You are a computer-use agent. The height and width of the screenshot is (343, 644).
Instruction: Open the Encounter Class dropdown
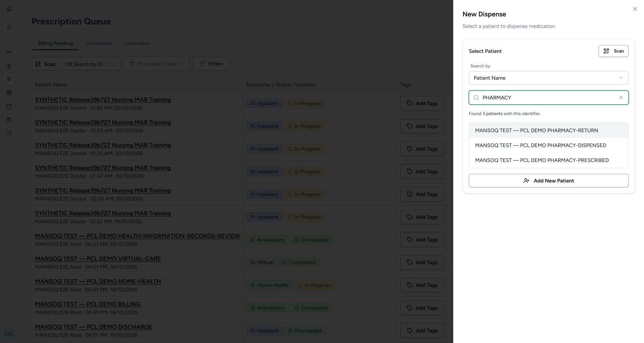pos(157,64)
